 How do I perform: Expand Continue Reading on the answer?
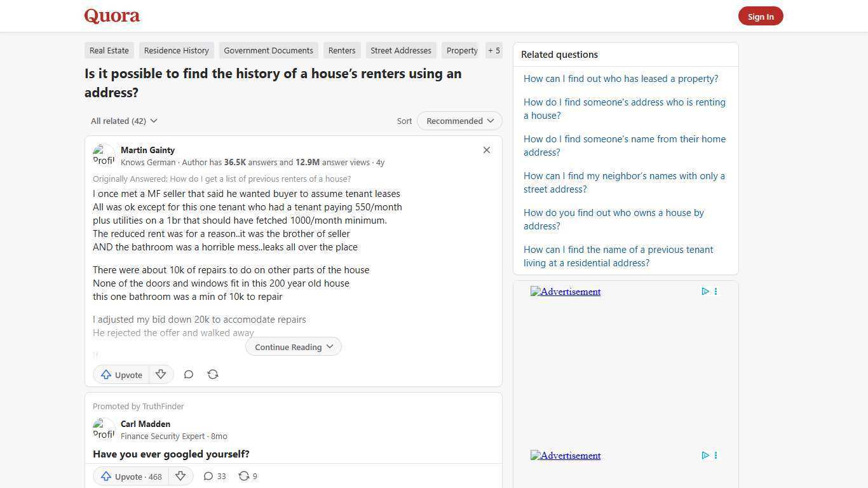click(293, 346)
